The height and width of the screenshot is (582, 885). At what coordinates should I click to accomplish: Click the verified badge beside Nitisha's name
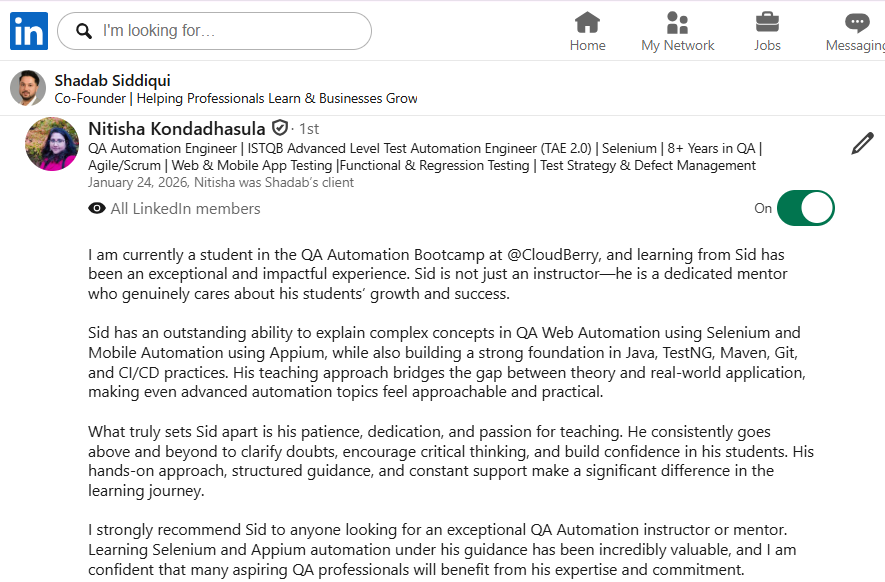(x=280, y=128)
